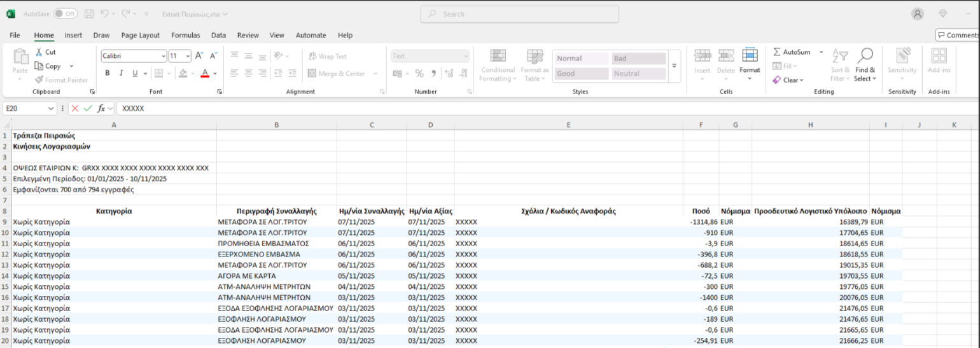Click the Format cells icon
The height and width of the screenshot is (348, 980).
tap(750, 56)
